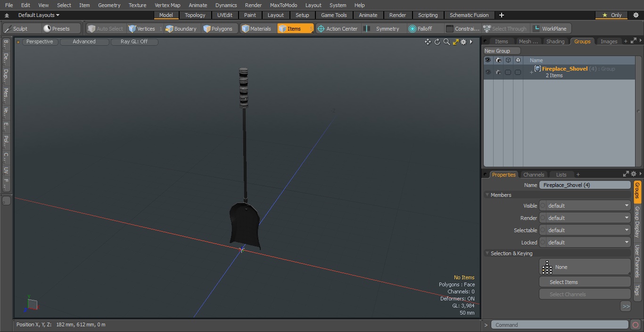Click the Command input field
The height and width of the screenshot is (332, 644).
(560, 325)
